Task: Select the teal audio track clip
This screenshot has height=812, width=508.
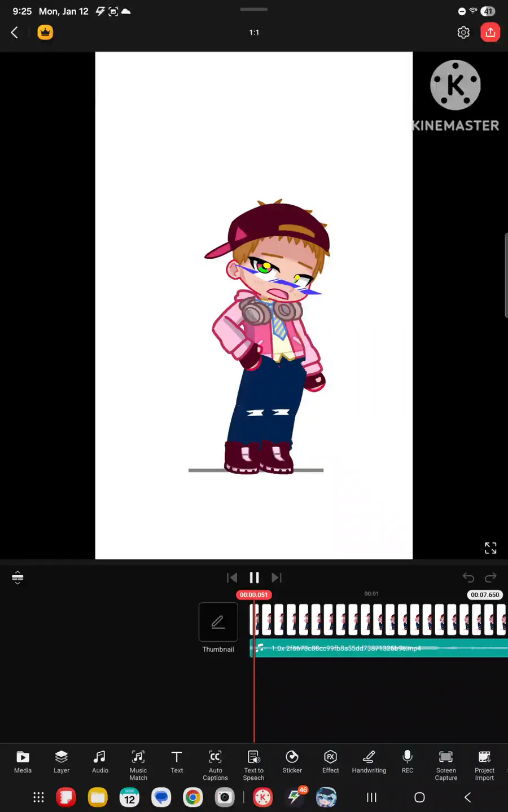Action: [378, 648]
